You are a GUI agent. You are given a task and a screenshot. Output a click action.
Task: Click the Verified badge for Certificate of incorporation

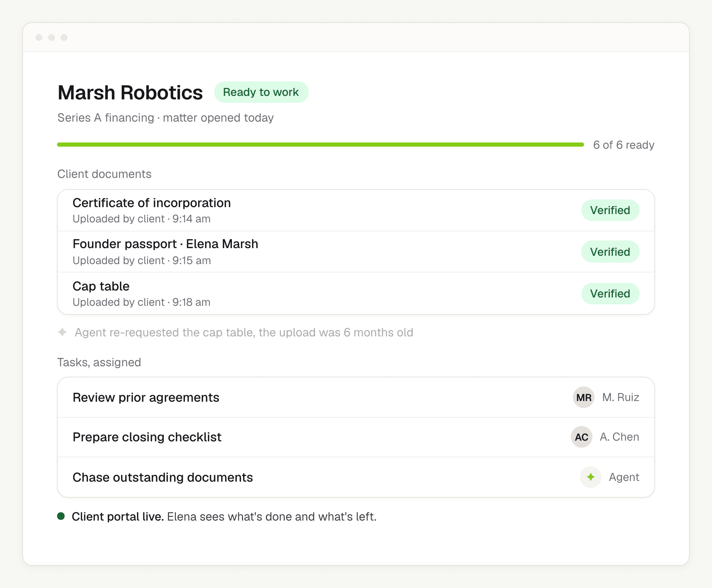610,210
